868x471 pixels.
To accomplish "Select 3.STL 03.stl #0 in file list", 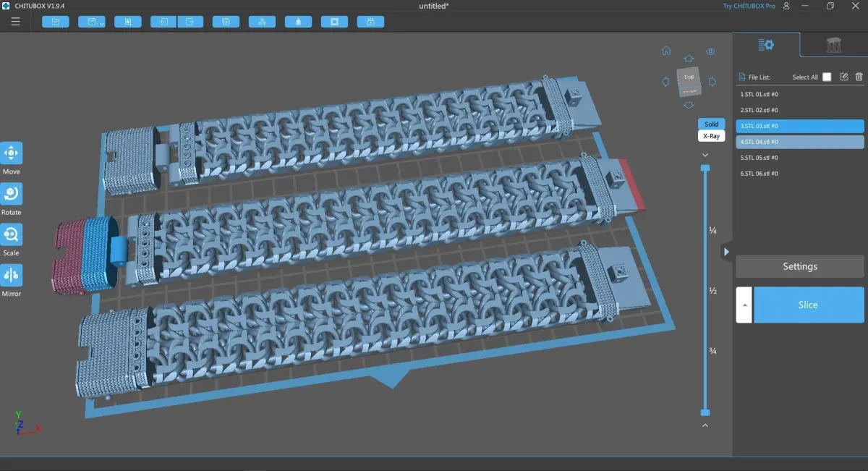I will (x=800, y=126).
